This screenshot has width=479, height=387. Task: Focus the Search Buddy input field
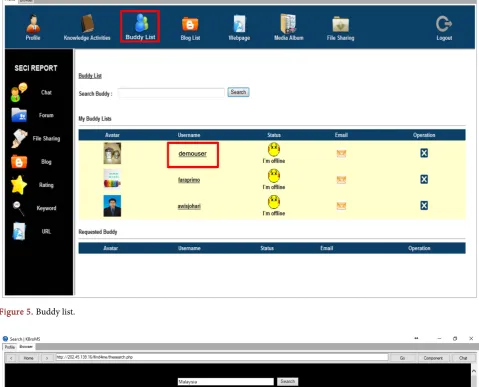(171, 93)
